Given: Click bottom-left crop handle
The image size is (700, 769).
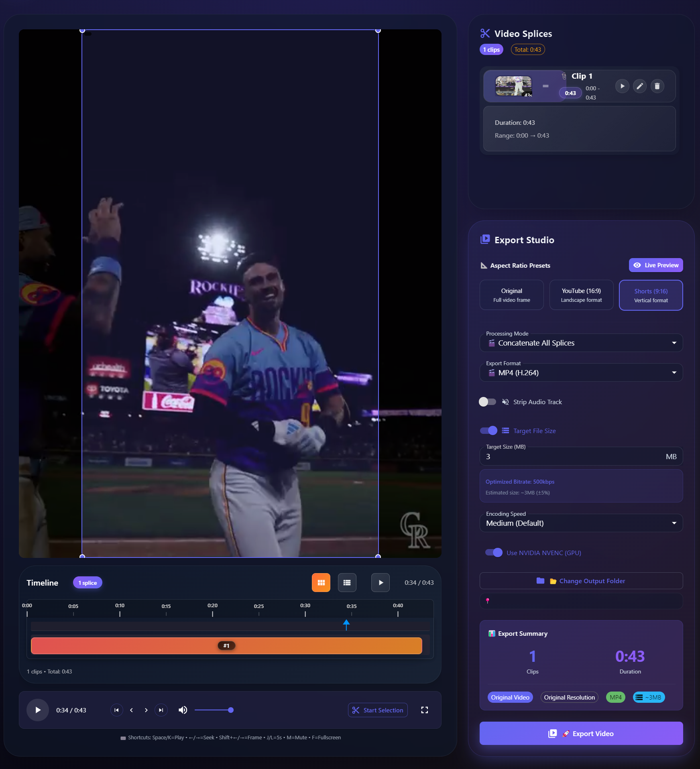Looking at the screenshot, I should (82, 556).
